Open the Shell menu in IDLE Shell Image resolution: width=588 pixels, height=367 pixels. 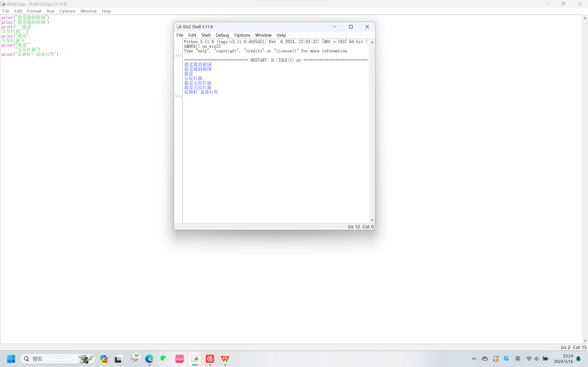pos(206,35)
